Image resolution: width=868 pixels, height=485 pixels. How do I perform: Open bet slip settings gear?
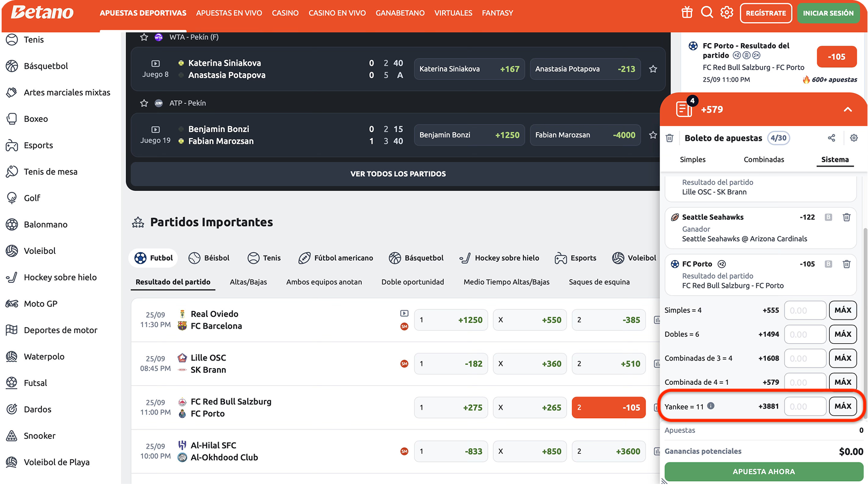pos(854,138)
